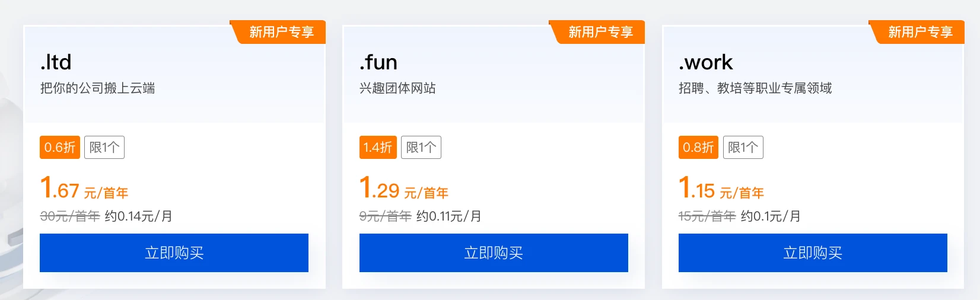Screen dimensions: 980x300
Task: Click 立即购买 button for .work domain
Action: click(813, 253)
